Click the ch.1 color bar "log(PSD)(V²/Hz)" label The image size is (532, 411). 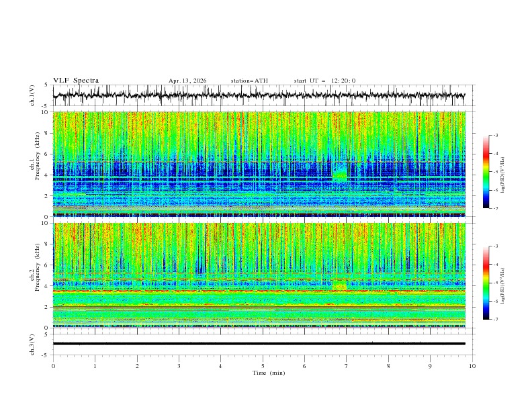coord(503,175)
